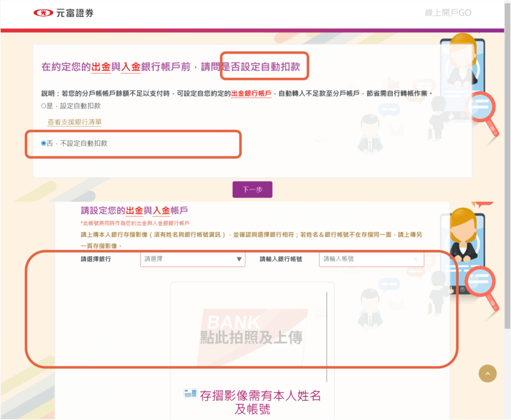Open the 查看支援銀行清單 link
This screenshot has width=511, height=420.
pyautogui.click(x=74, y=122)
